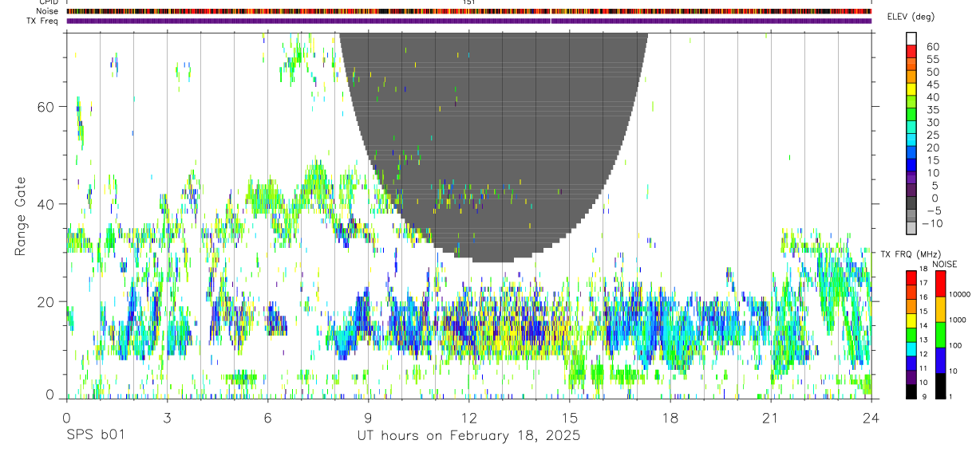
Task: Click the '13' label on the TX FRQ scale
Action: tap(923, 340)
